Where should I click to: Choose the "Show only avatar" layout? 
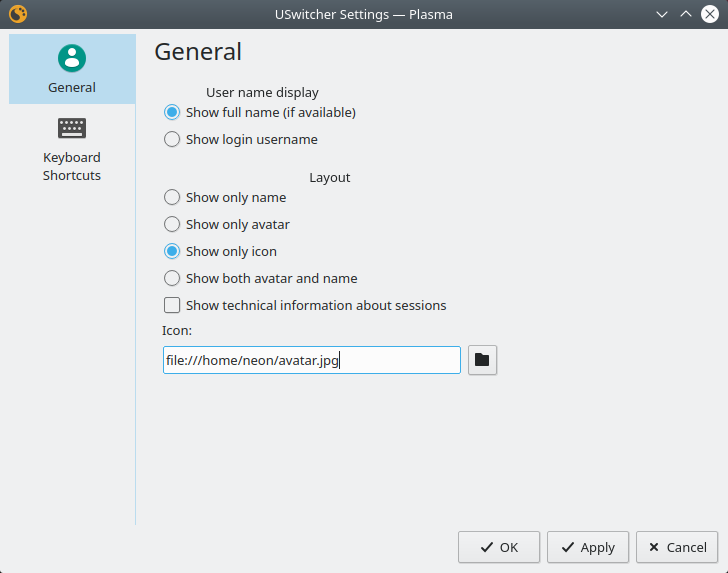tap(172, 225)
